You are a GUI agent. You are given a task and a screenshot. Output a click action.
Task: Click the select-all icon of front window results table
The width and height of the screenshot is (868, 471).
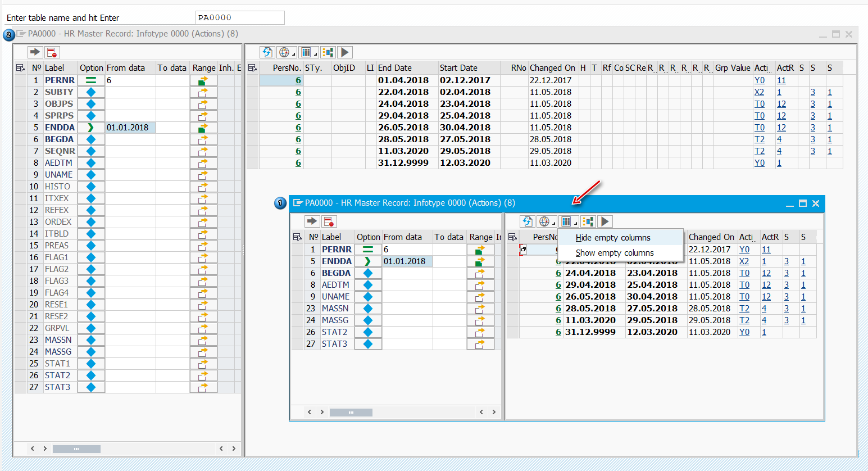click(x=512, y=237)
